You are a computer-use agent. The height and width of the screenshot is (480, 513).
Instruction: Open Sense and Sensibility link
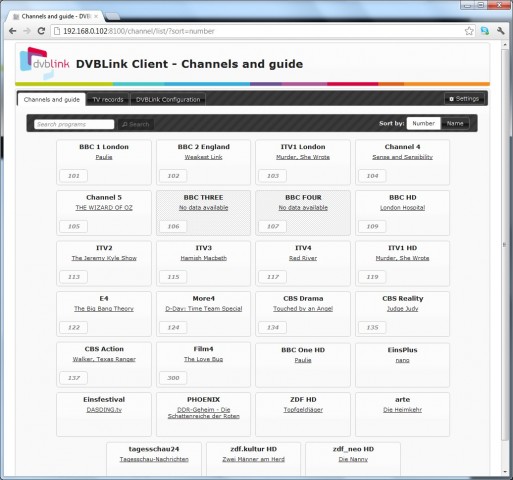pos(402,157)
